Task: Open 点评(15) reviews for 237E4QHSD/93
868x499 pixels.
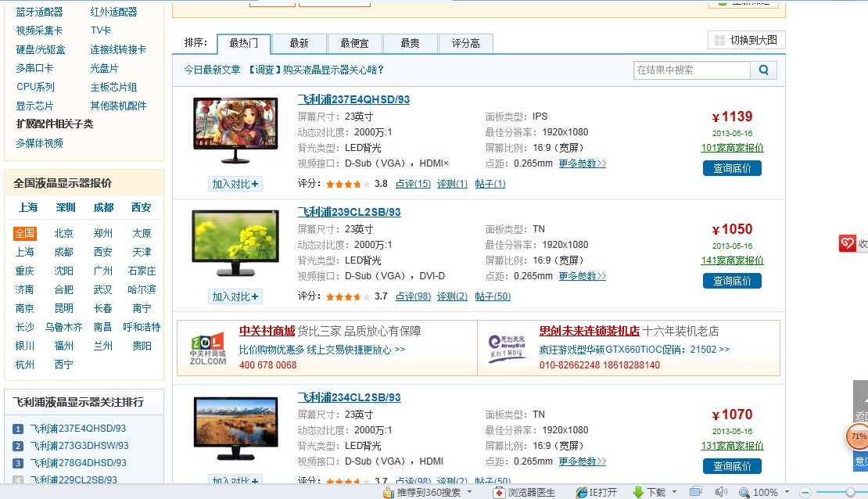Action: click(413, 184)
